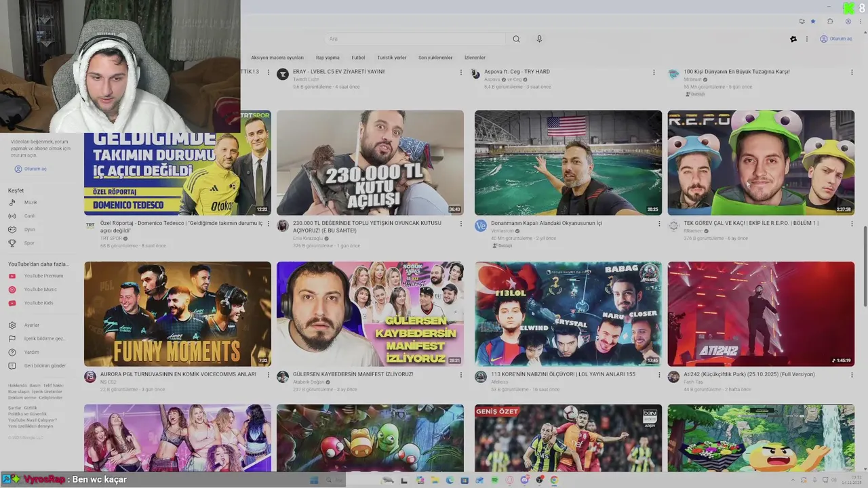
Task: Open the Ati242 concert thumbnail
Action: 761,314
